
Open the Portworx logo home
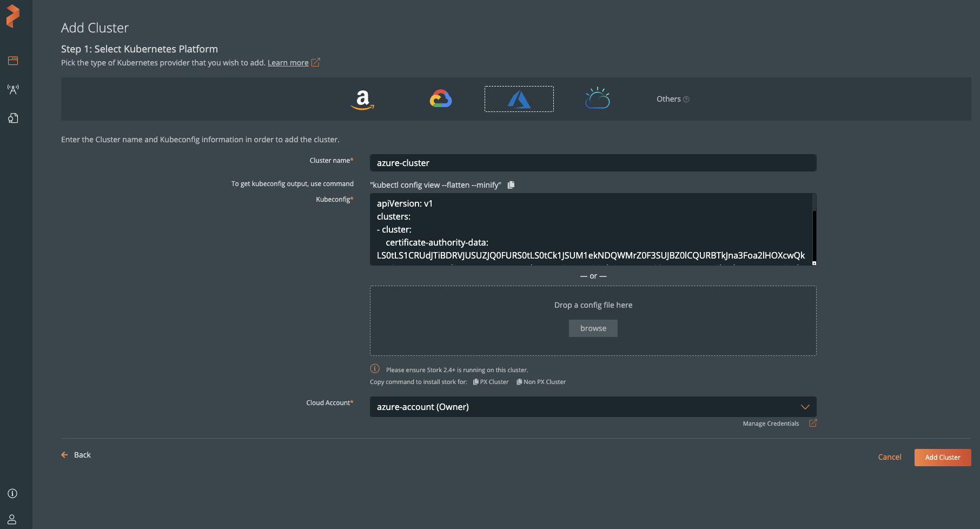[x=13, y=16]
